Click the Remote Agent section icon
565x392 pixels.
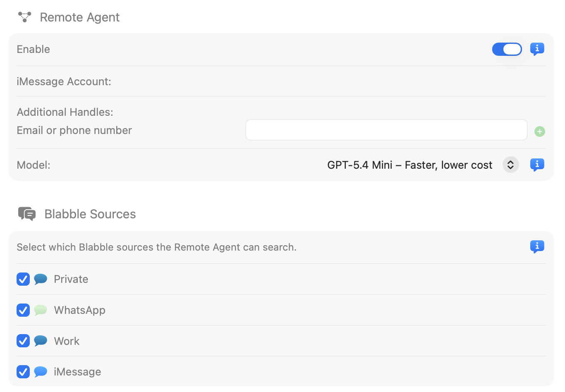(x=24, y=17)
